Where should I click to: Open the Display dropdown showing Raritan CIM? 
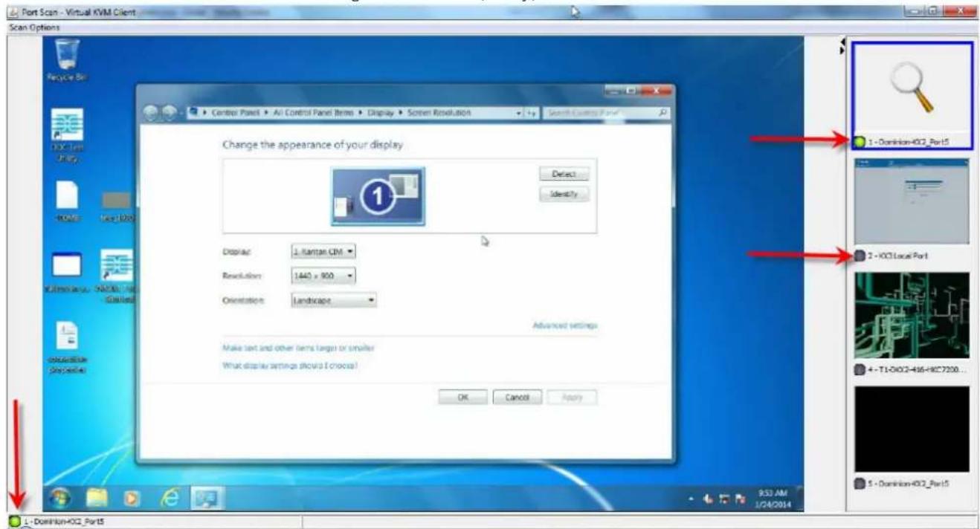coord(323,251)
